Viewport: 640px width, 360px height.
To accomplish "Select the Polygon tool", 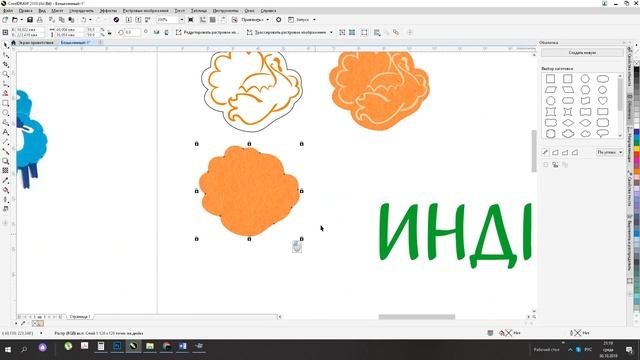I will tap(5, 122).
